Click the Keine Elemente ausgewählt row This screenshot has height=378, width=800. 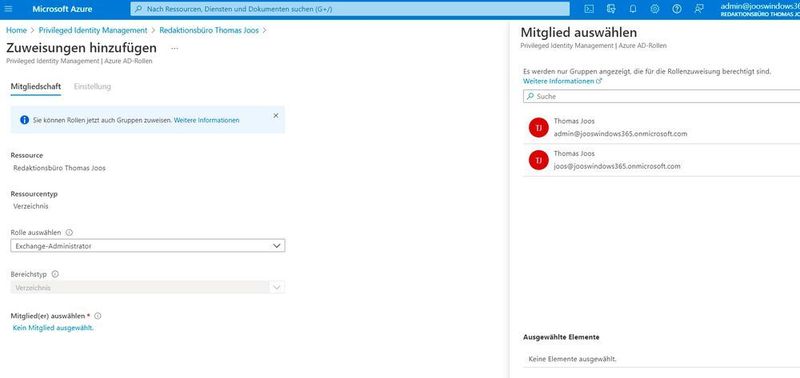662,359
